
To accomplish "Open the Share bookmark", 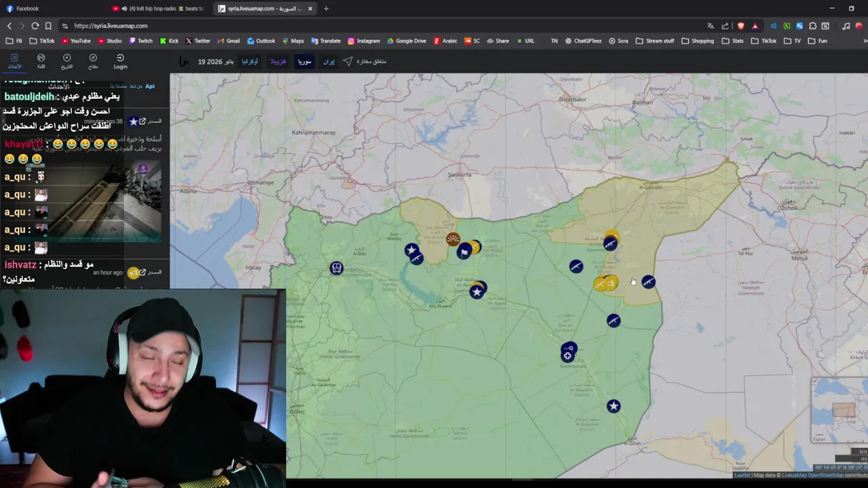I will [x=498, y=41].
